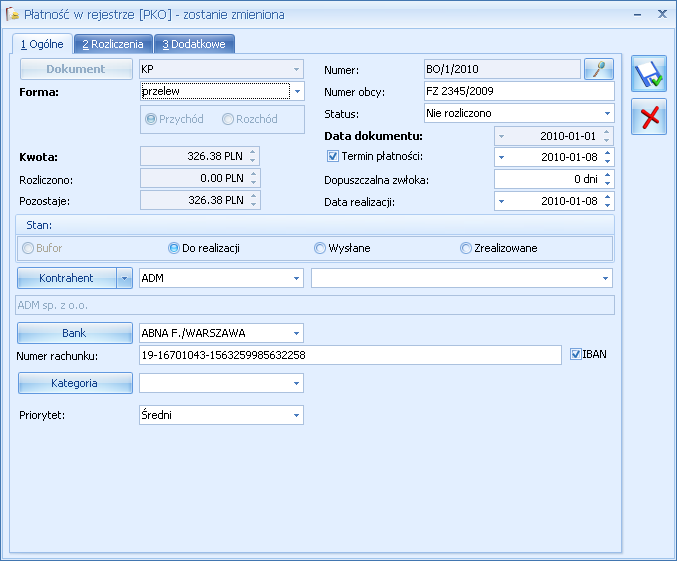Decrease the Data realizacji date

pyautogui.click(x=607, y=206)
